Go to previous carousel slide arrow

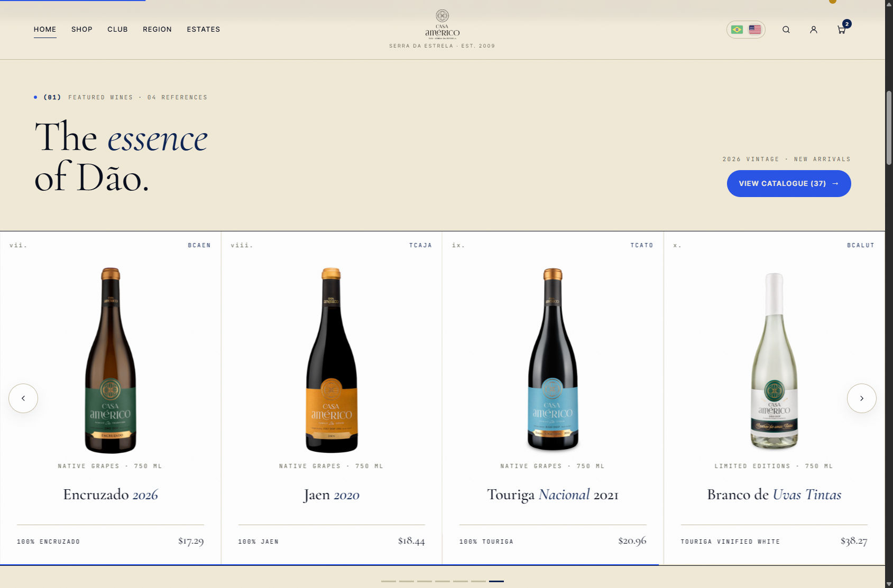pyautogui.click(x=23, y=398)
